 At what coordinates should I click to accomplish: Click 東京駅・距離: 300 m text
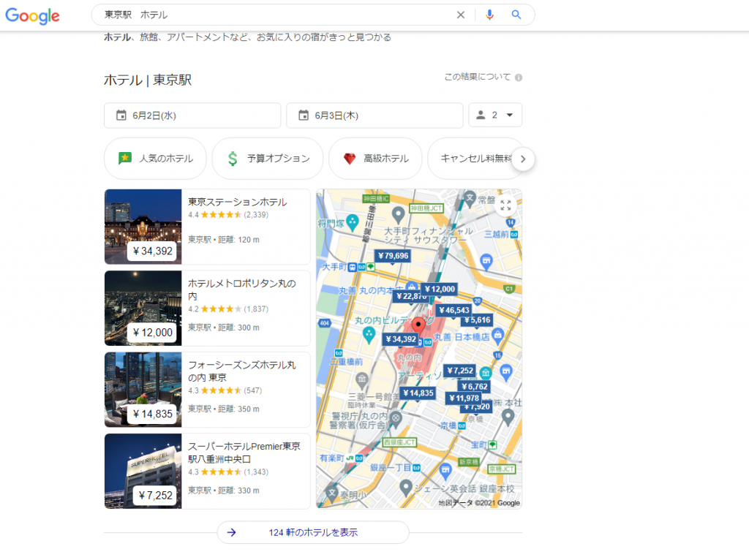pos(224,328)
